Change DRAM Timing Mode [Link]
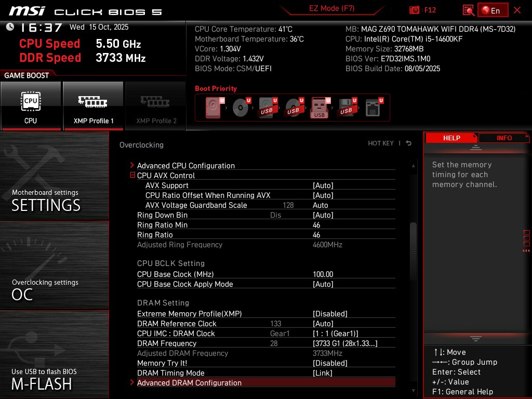Viewport: 532px width, 399px height. point(322,373)
